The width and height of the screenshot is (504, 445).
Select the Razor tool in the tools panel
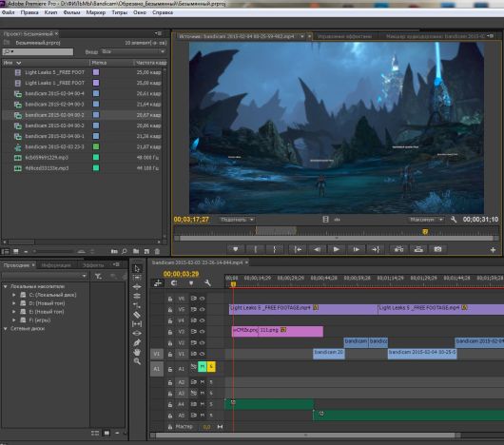[x=137, y=315]
